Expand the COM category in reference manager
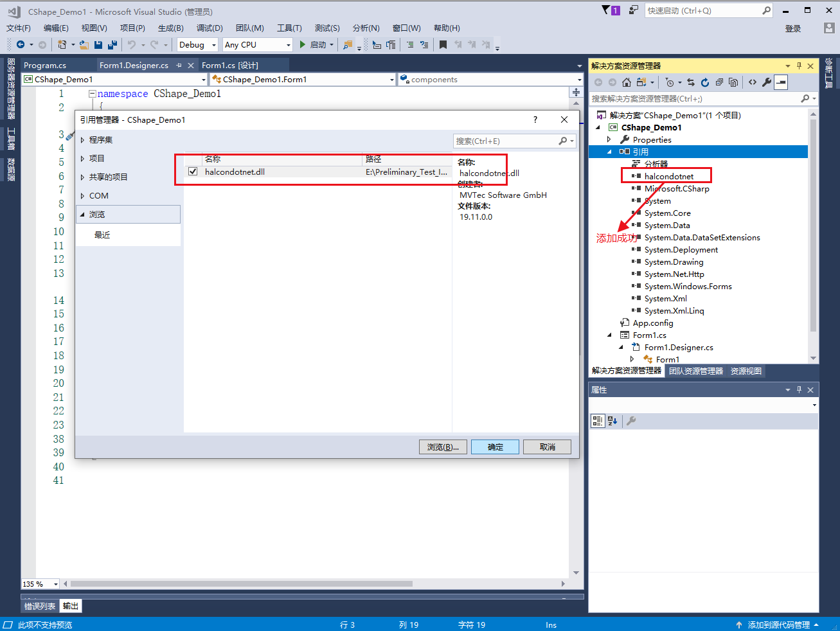The image size is (840, 631). click(x=83, y=195)
